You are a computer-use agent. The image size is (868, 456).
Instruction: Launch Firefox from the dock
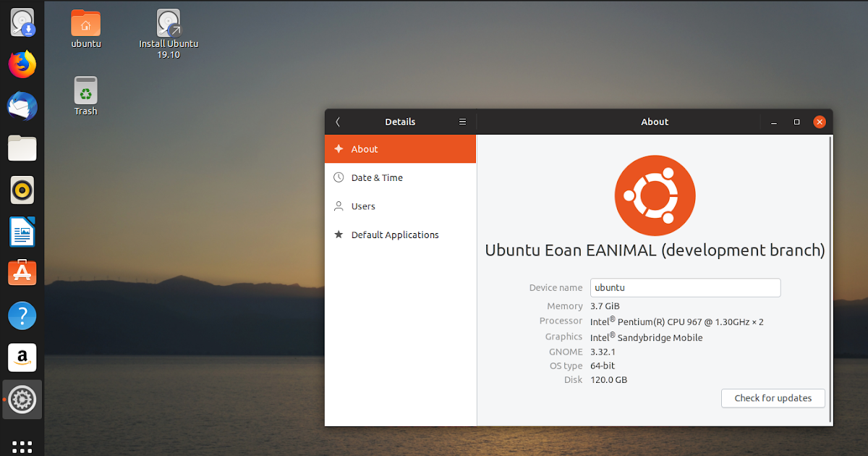22,64
